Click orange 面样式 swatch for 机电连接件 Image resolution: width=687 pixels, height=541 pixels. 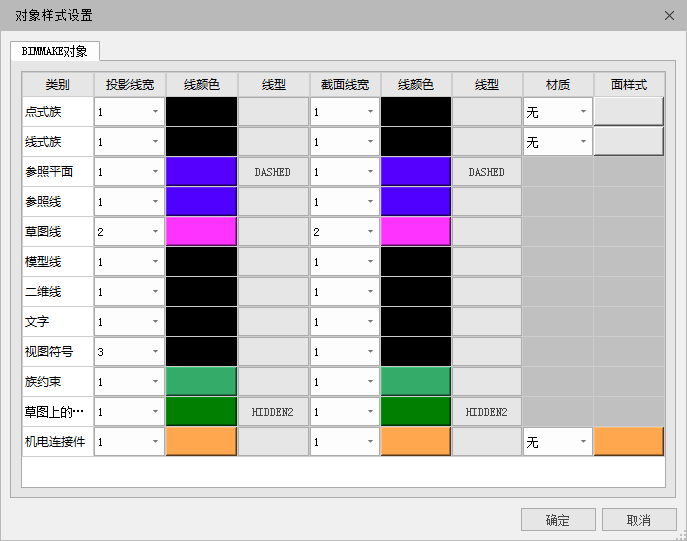(x=629, y=442)
